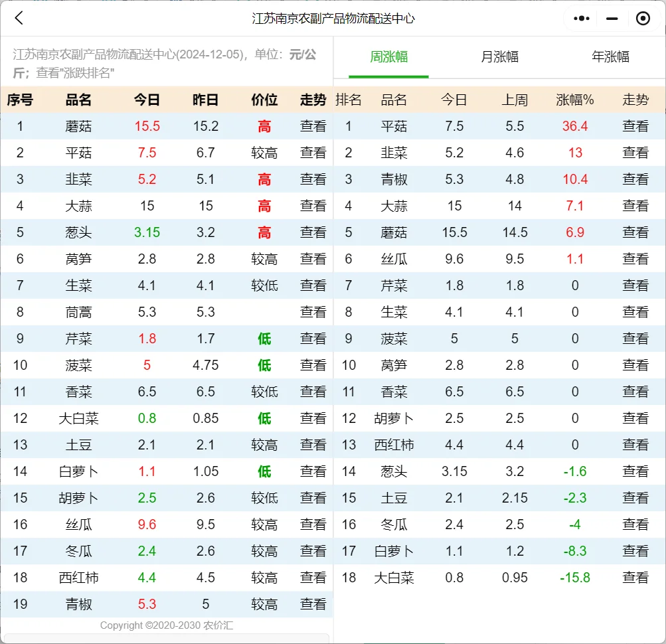The height and width of the screenshot is (644, 666).
Task: Click the 昨日 column header
Action: tap(206, 100)
